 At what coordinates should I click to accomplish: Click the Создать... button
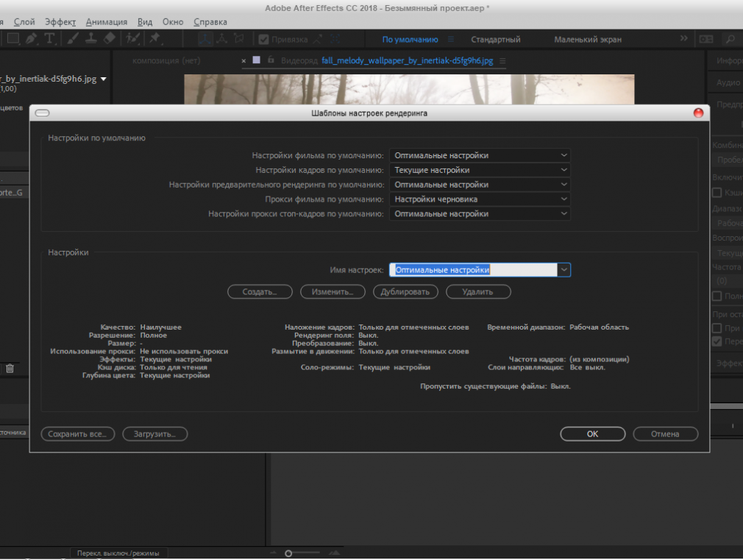(260, 291)
